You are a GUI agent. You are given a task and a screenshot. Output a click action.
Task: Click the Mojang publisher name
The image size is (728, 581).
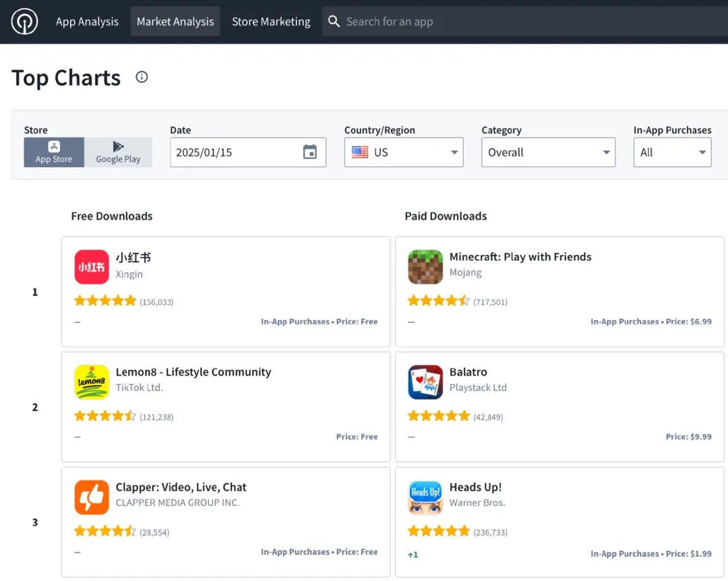[x=466, y=272]
